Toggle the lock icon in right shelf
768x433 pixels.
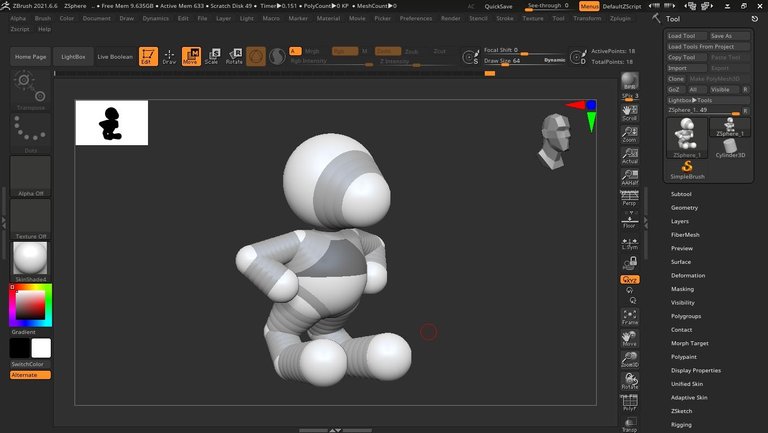(x=629, y=264)
